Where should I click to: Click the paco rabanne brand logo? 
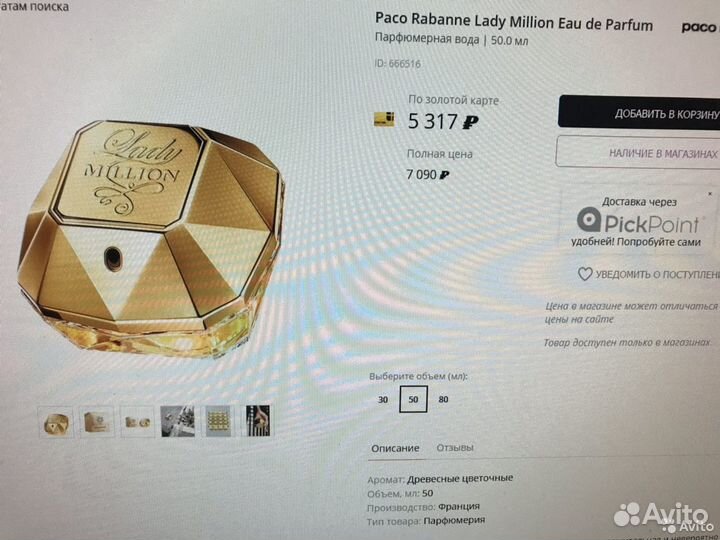tap(700, 28)
